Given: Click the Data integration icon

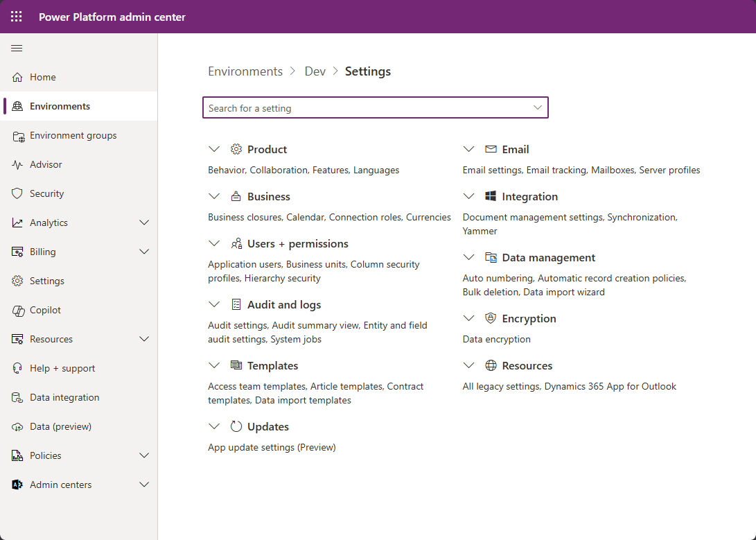Looking at the screenshot, I should pos(17,398).
